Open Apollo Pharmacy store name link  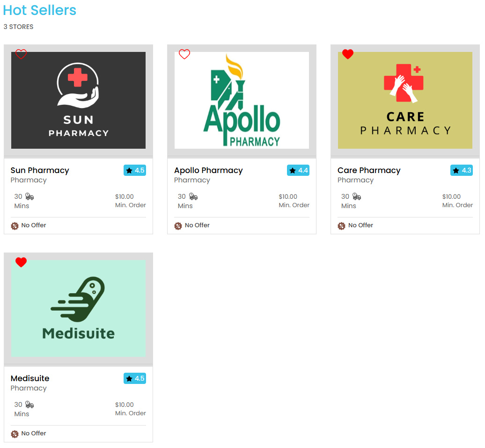208,170
